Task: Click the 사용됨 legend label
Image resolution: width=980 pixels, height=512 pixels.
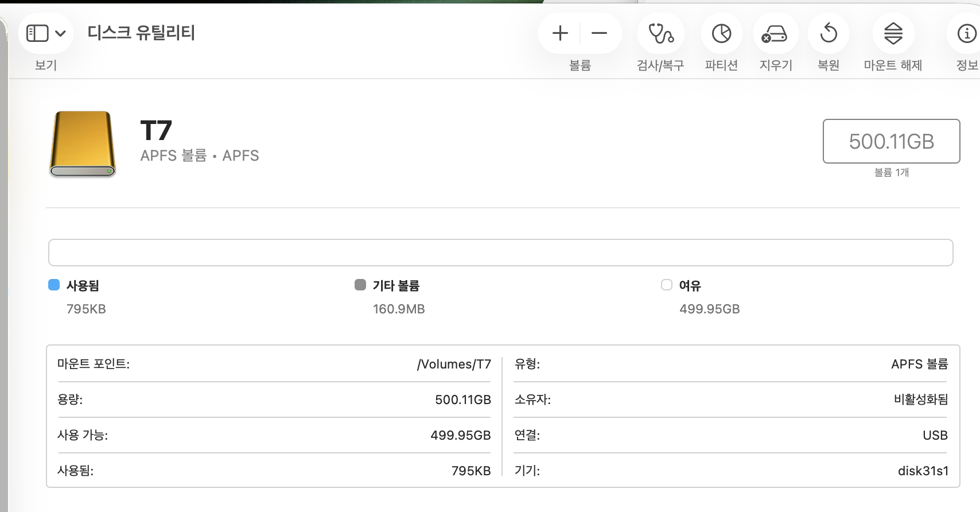Action: coord(83,285)
